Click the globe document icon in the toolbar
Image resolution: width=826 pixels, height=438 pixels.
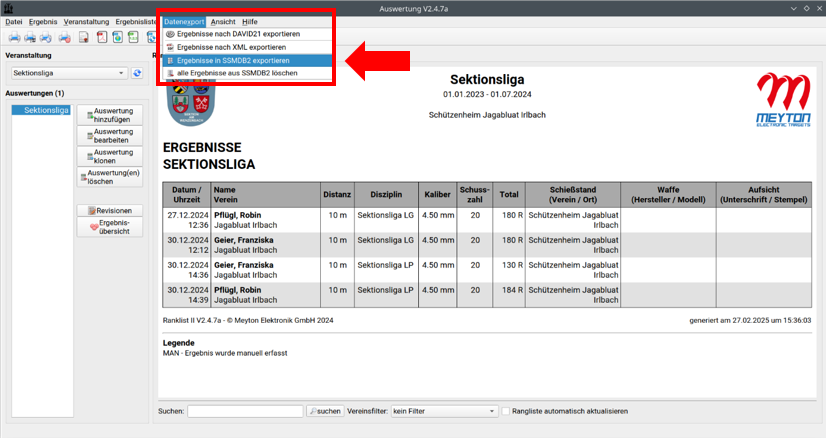point(117,38)
